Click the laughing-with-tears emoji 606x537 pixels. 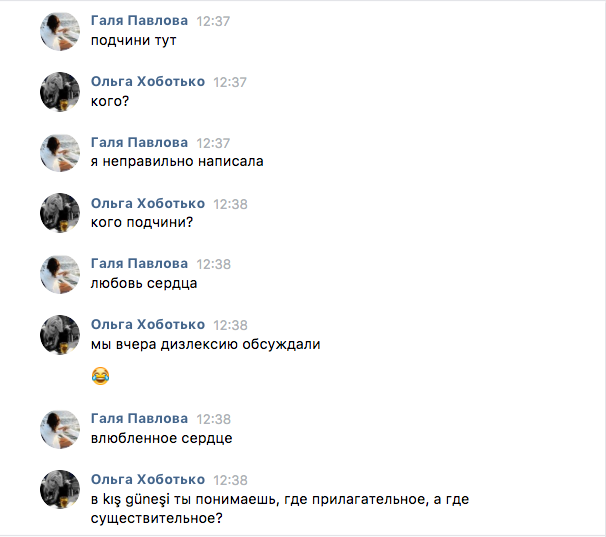[100, 376]
